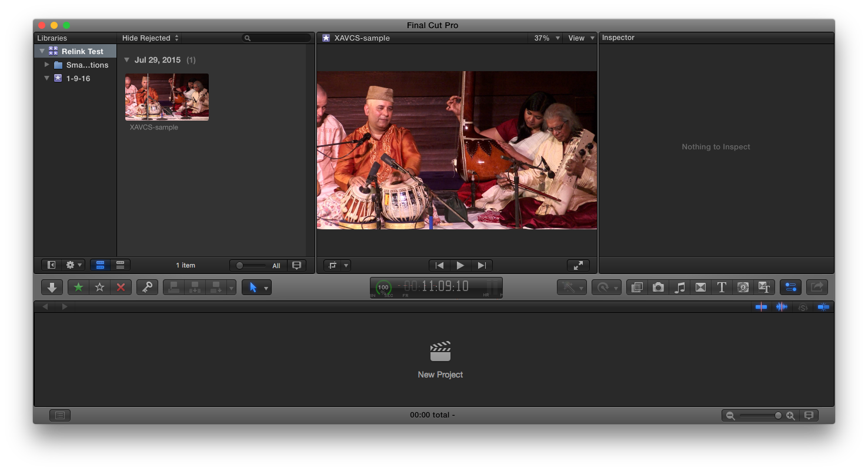Open the Effects browser filmstrip icon
The image size is (868, 471).
(636, 288)
